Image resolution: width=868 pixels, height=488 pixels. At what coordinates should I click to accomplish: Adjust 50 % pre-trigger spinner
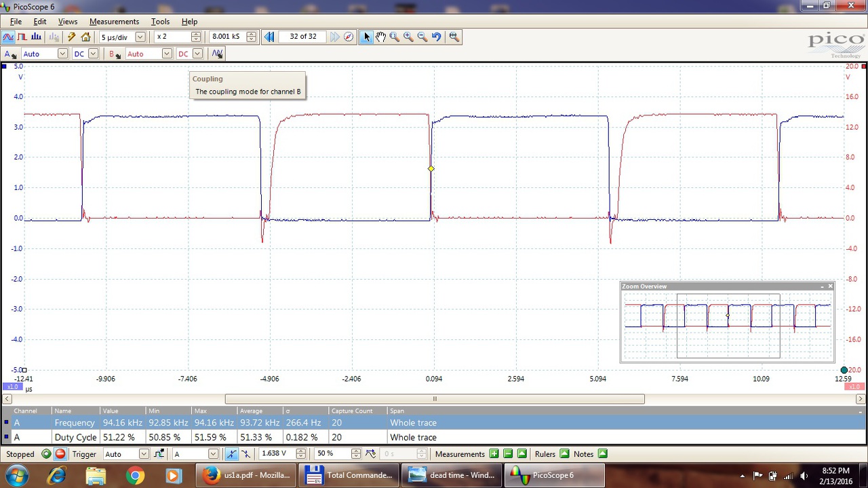pyautogui.click(x=356, y=454)
